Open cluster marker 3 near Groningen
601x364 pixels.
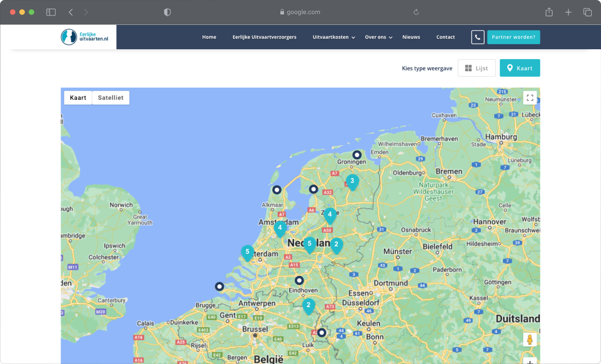click(x=352, y=182)
